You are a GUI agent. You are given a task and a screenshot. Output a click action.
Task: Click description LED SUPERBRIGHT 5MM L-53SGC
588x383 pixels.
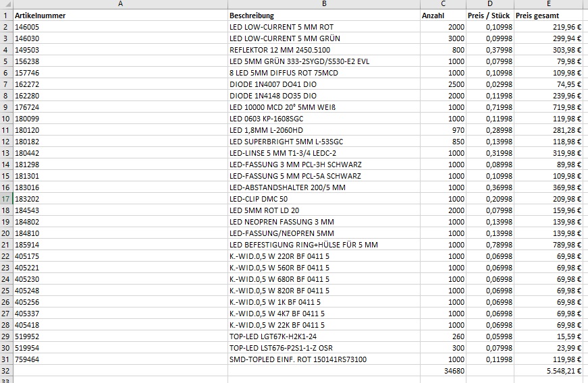pos(324,142)
